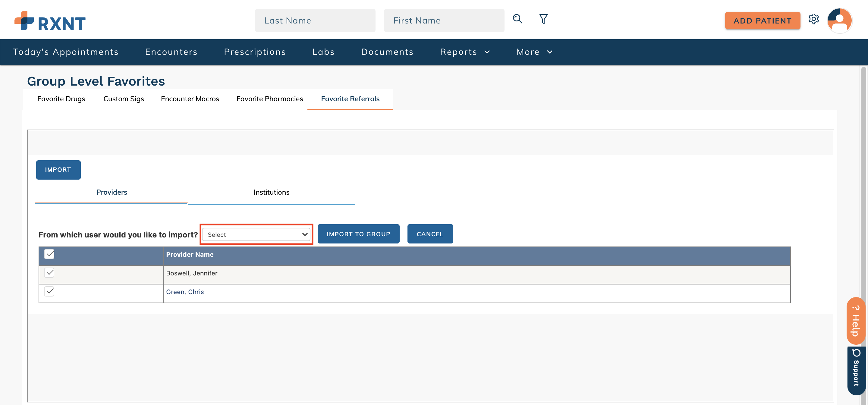This screenshot has height=405, width=868.
Task: Open the orange Help widget
Action: coord(856,321)
